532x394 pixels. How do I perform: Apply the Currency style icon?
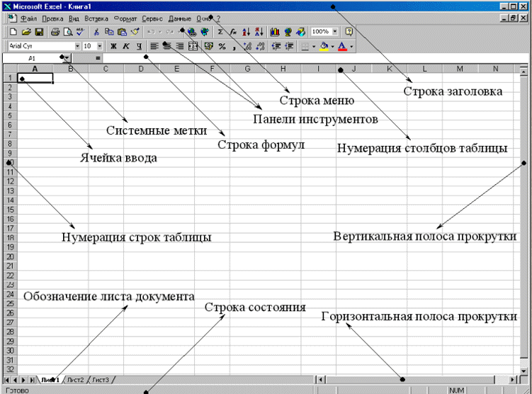pyautogui.click(x=209, y=46)
